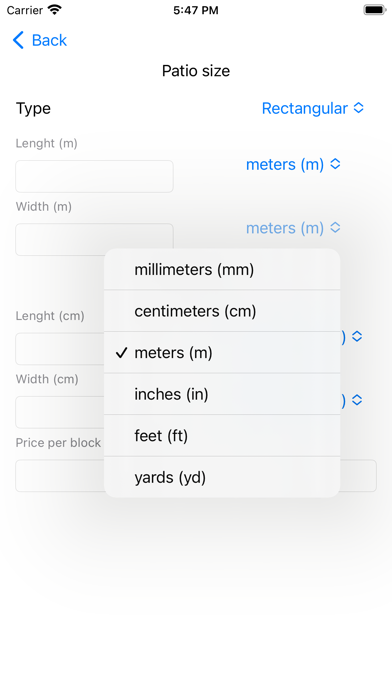
Task: Go Back to the previous screen
Action: click(40, 40)
